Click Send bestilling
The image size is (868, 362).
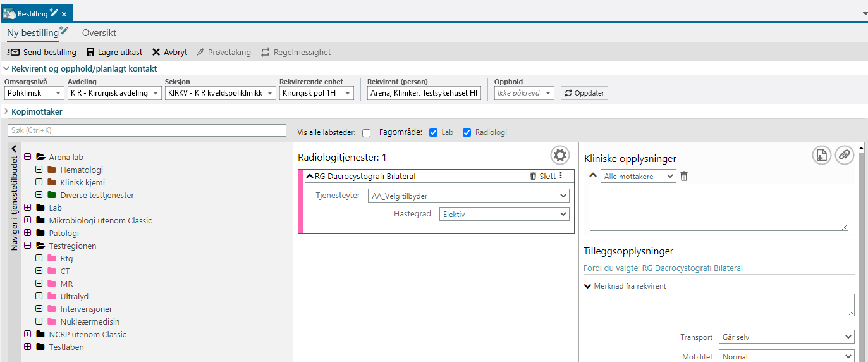pyautogui.click(x=42, y=53)
